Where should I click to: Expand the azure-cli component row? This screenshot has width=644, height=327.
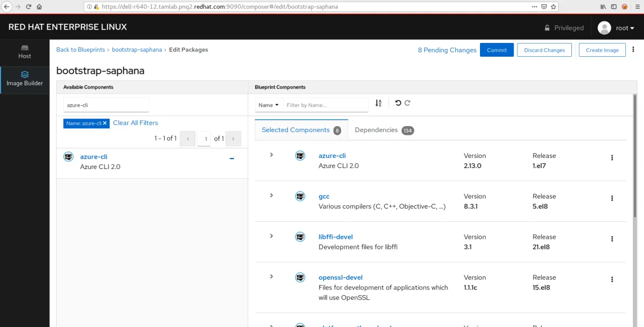coord(271,155)
